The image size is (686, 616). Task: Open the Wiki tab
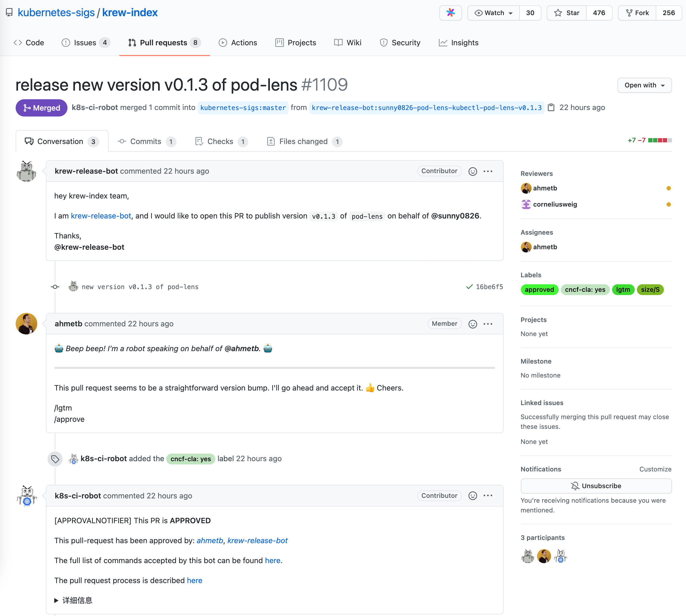click(348, 43)
